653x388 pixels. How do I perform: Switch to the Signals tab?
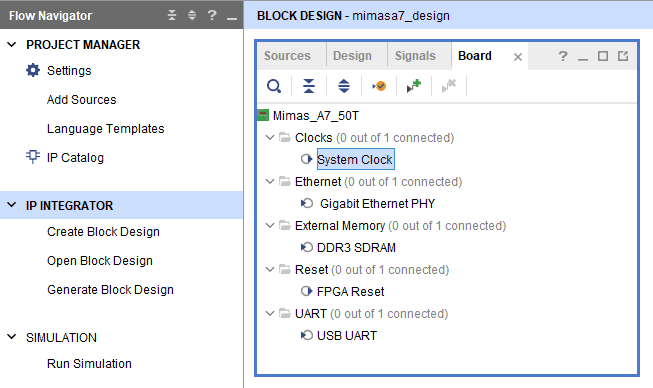tap(415, 56)
